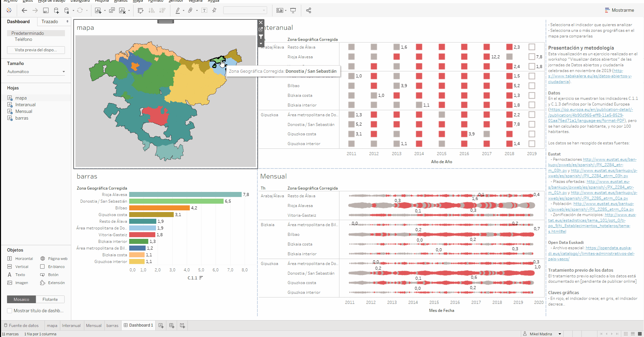Switch object layout to Flotante

(x=50, y=299)
